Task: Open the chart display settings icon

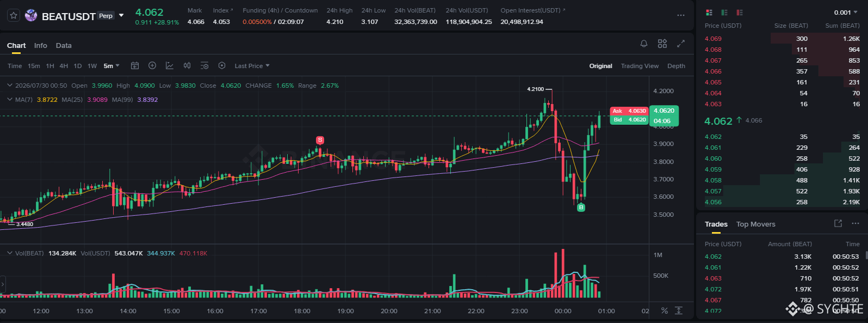Action: (x=204, y=65)
